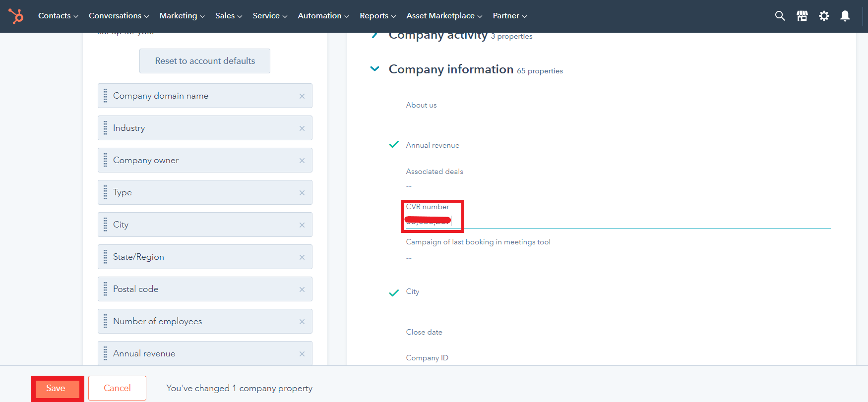This screenshot has width=868, height=402.
Task: Click 'You've changed 1 company property' text
Action: (239, 388)
